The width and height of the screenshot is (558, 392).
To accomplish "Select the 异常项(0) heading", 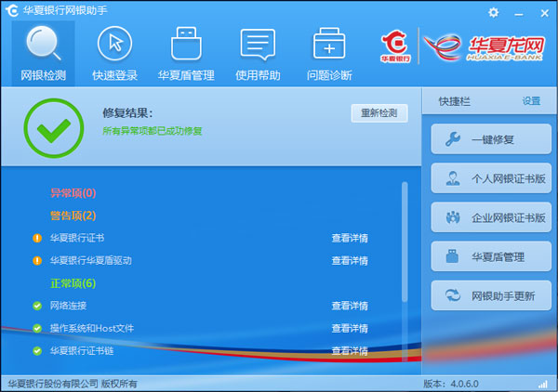I will click(73, 193).
